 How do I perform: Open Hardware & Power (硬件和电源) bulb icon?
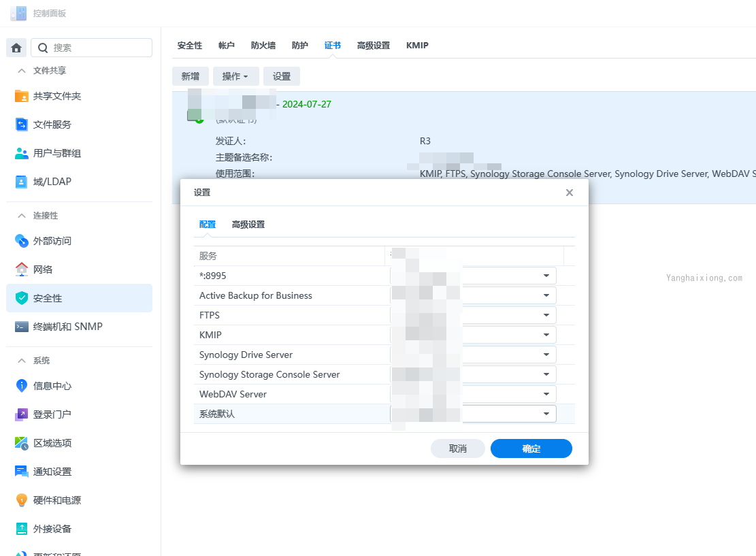point(22,500)
